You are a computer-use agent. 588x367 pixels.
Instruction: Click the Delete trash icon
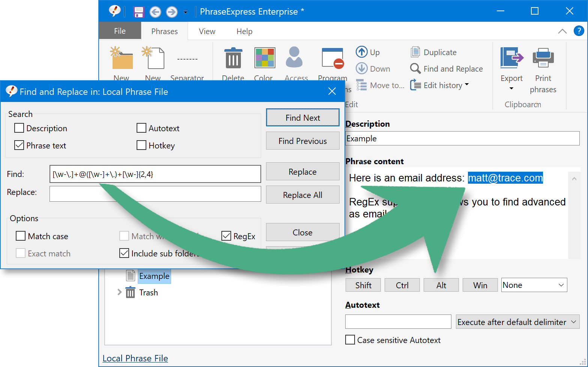click(233, 58)
